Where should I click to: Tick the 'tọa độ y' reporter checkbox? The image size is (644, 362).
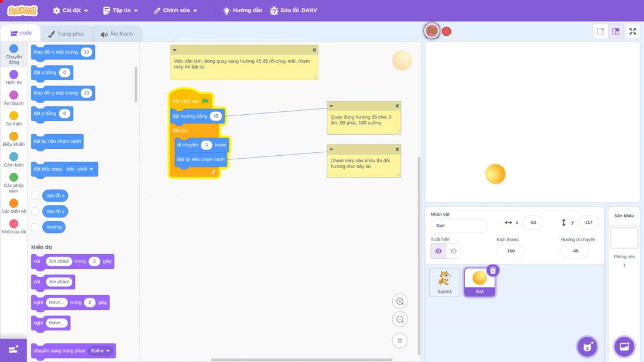tap(35, 211)
